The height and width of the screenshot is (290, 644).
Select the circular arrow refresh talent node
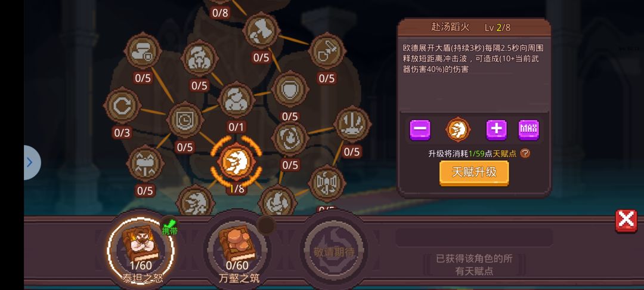(x=122, y=106)
